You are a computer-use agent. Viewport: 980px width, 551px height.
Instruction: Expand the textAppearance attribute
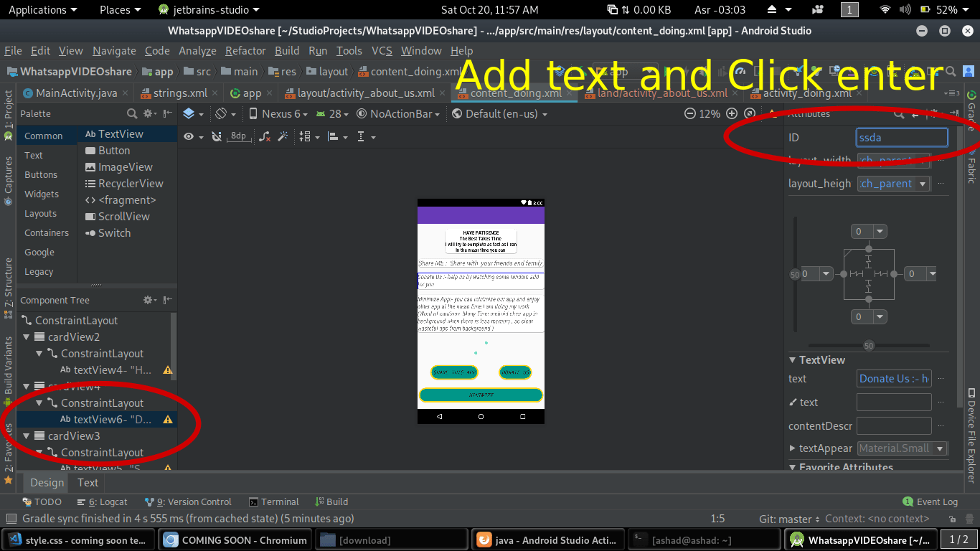pyautogui.click(x=793, y=448)
